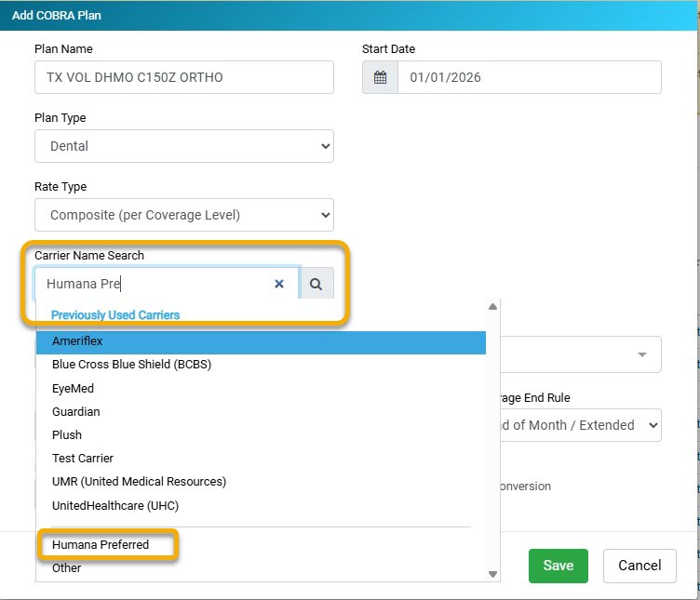The width and height of the screenshot is (700, 600).
Task: Select the Humana Preferred search result
Action: click(101, 545)
